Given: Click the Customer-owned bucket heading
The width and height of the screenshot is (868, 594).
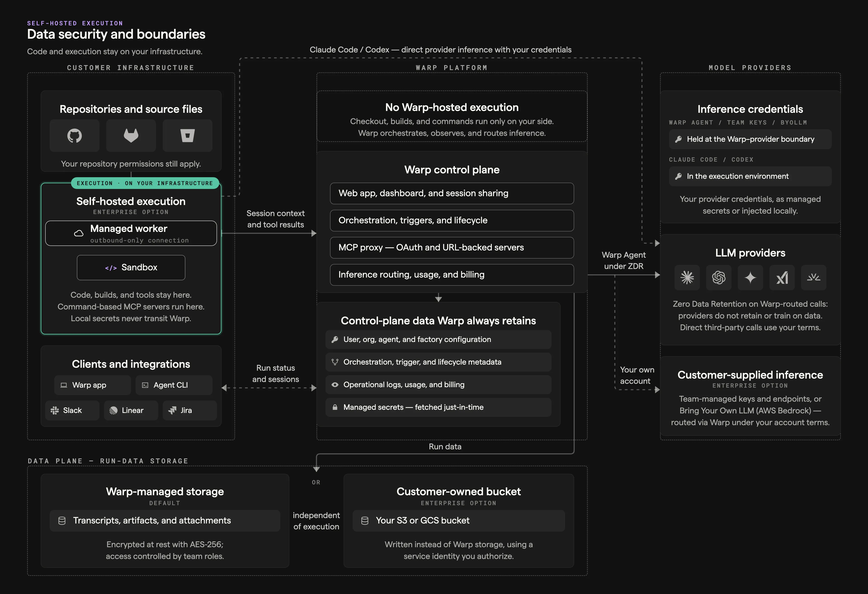Looking at the screenshot, I should click(x=459, y=492).
